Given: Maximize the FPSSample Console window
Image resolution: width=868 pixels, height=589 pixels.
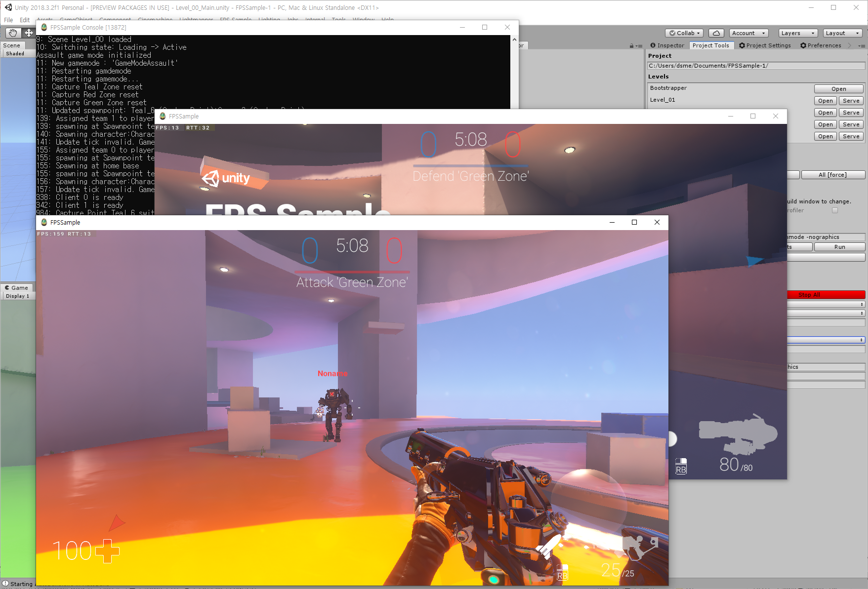Looking at the screenshot, I should [x=485, y=27].
